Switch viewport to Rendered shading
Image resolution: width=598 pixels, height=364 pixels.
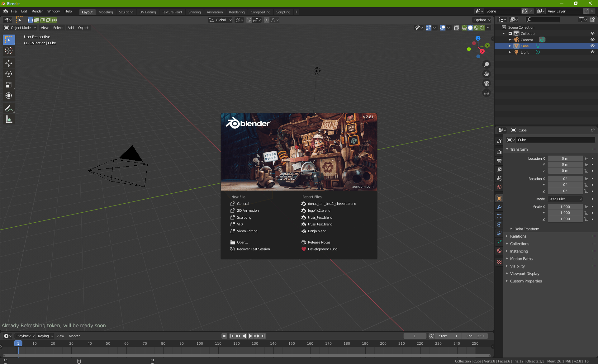[482, 28]
